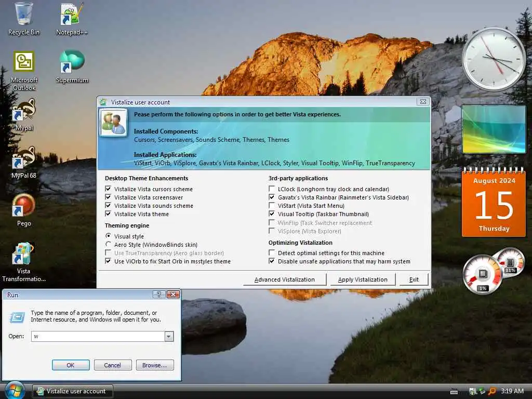Screen dimensions: 532x399
Task: Uncheck Vistalize Vista screensaver
Action: (108, 197)
